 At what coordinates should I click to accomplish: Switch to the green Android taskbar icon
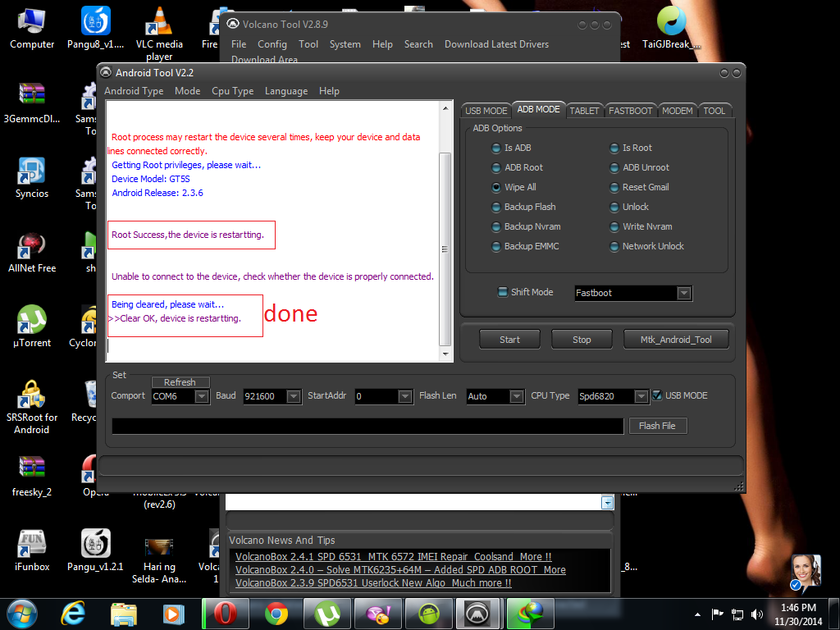428,614
